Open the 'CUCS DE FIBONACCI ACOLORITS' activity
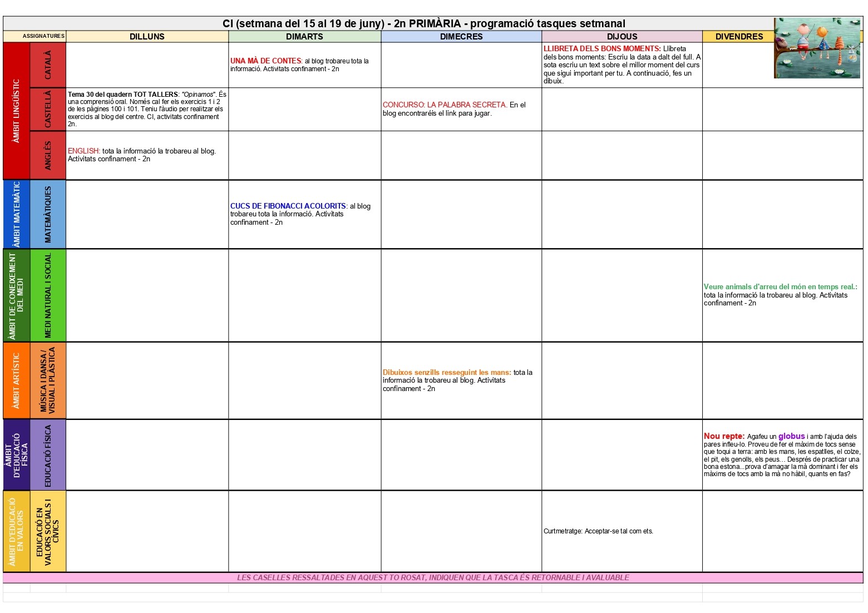Screen dimensions: 868x613 click(x=288, y=206)
